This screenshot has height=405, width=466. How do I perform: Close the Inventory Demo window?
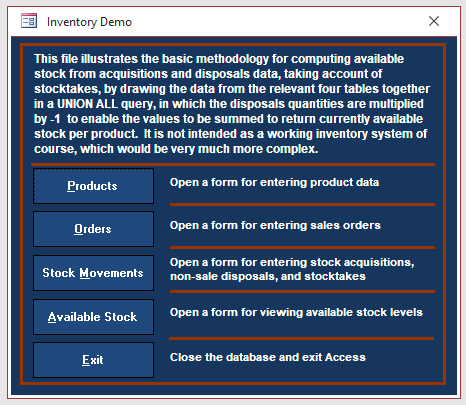click(x=434, y=21)
